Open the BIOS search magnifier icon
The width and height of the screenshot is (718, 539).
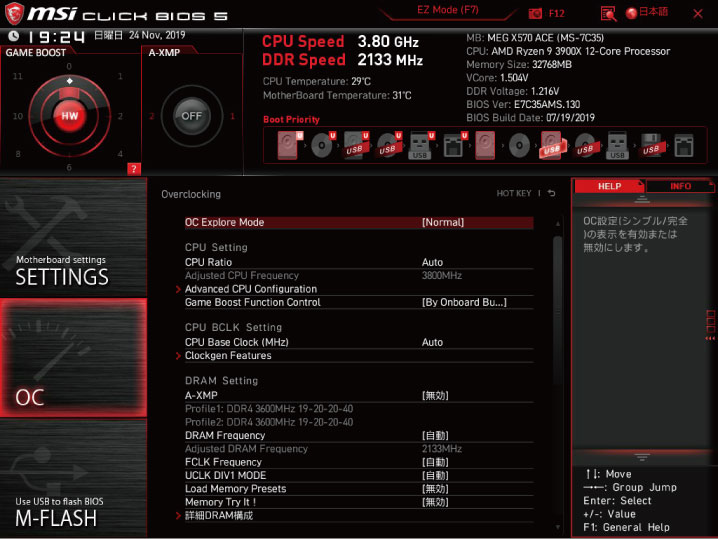click(x=608, y=13)
